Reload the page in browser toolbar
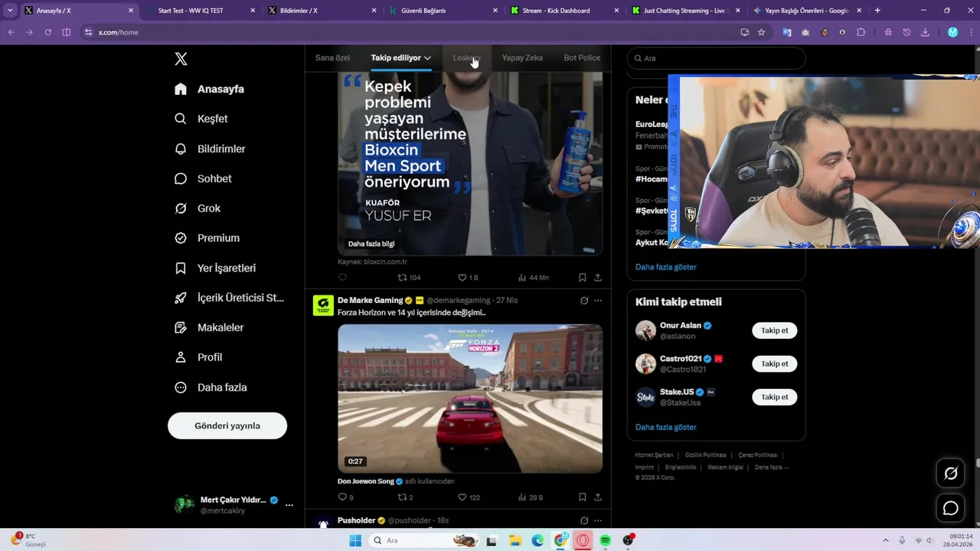980x551 pixels. click(47, 32)
